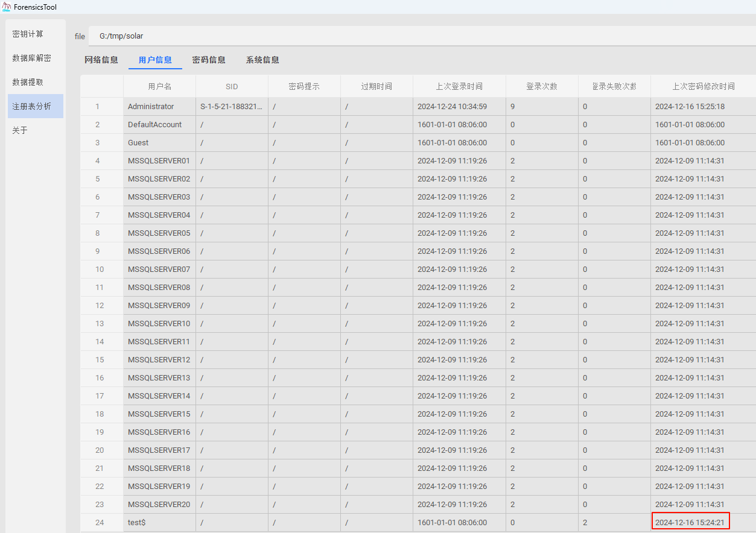Click the 密码提示 column header
The height and width of the screenshot is (533, 756).
pos(304,86)
